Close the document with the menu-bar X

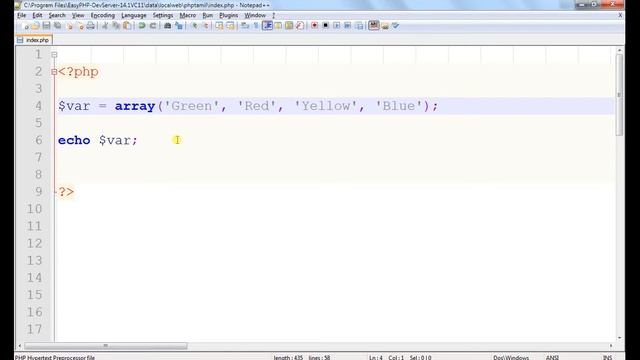point(620,15)
